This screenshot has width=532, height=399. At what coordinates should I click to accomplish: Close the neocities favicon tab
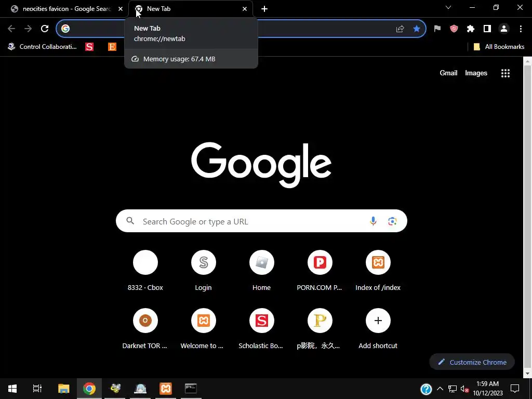121,9
